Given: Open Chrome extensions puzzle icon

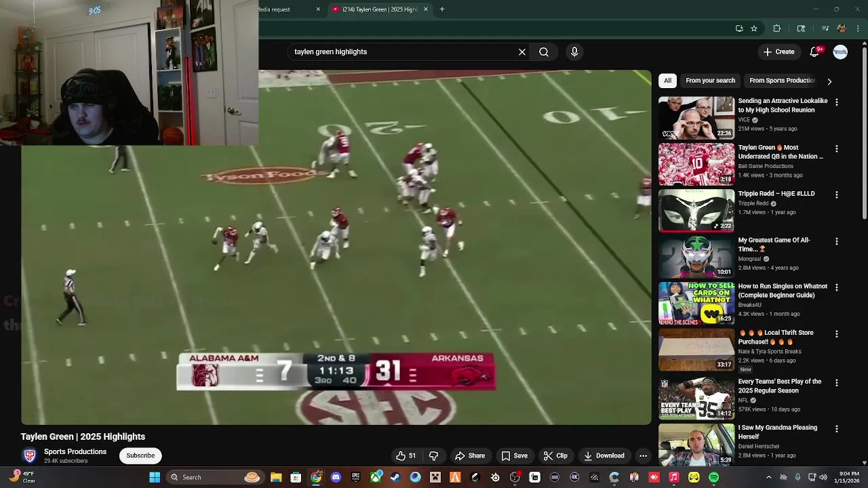Looking at the screenshot, I should [x=777, y=28].
